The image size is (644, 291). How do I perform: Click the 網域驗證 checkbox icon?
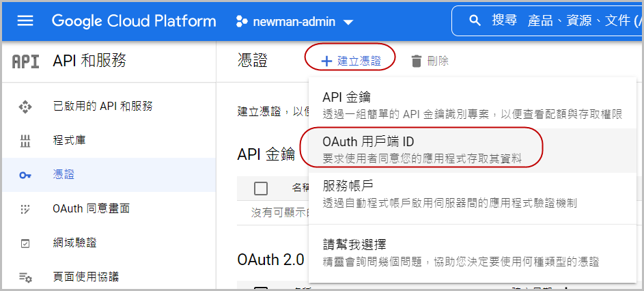point(25,242)
